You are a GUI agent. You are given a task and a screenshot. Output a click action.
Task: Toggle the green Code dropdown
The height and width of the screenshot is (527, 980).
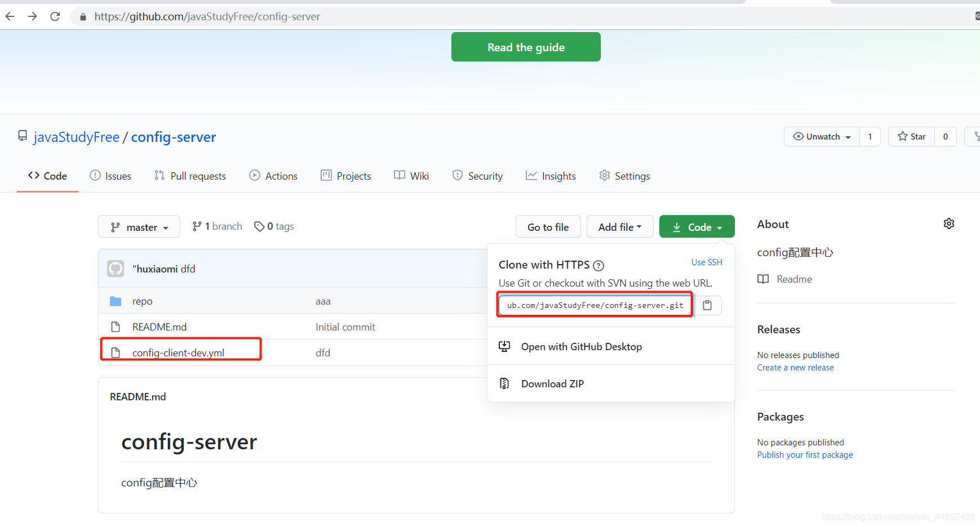coord(697,227)
